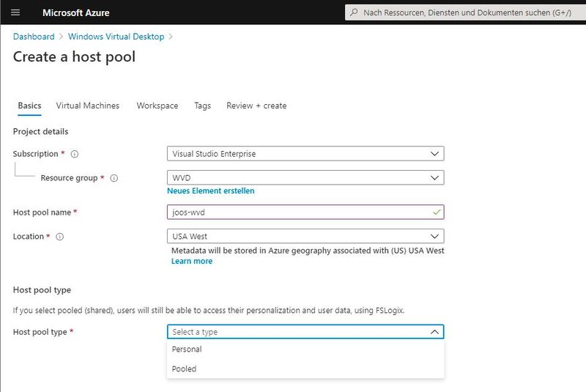Show info tooltip for Resource group
Viewport: 586px width, 392px height.
114,178
